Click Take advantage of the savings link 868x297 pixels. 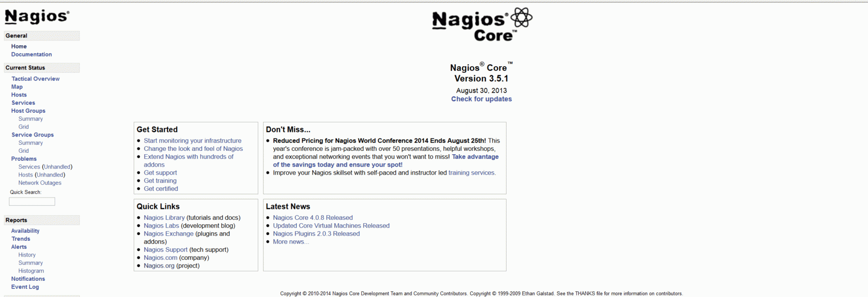386,161
